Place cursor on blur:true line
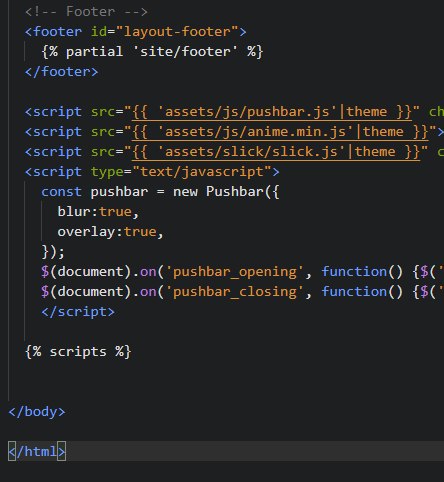This screenshot has width=444, height=482. (98, 212)
